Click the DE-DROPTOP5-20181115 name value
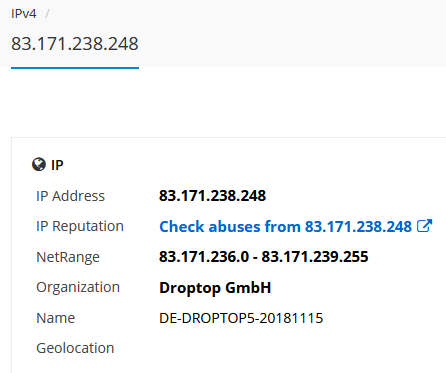The height and width of the screenshot is (373, 446). pos(241,318)
